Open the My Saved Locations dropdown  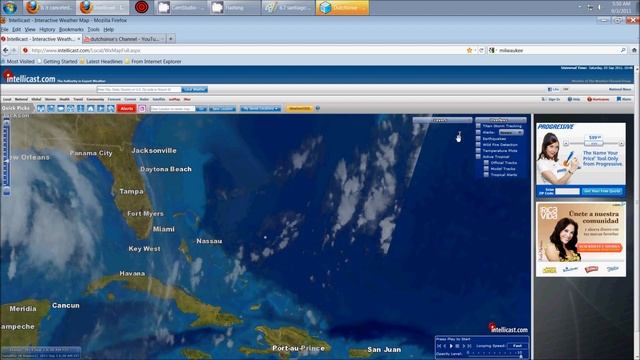pyautogui.click(x=260, y=109)
